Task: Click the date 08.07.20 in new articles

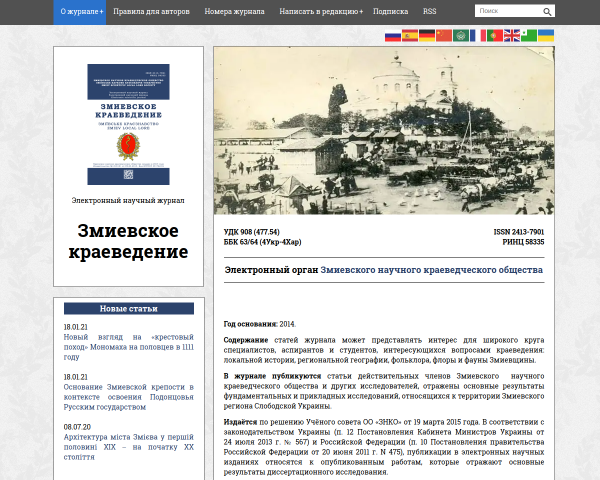Action: [x=77, y=427]
